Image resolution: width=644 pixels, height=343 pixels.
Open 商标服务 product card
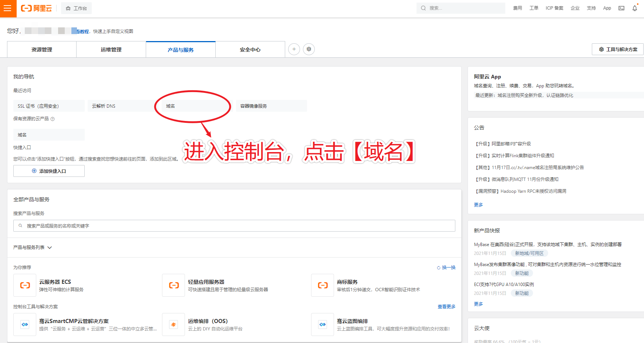pyautogui.click(x=383, y=285)
